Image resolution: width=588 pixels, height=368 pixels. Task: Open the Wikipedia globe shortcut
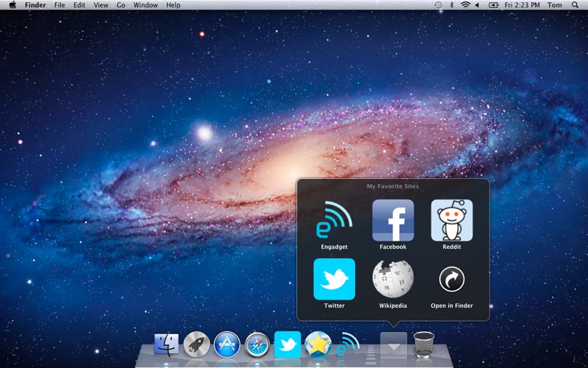pos(393,279)
